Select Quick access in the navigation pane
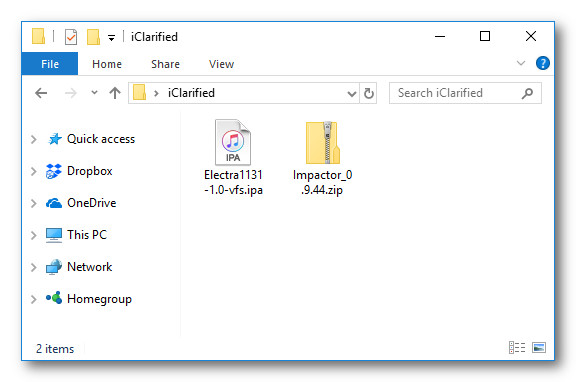This screenshot has width=576, height=382. click(x=101, y=139)
